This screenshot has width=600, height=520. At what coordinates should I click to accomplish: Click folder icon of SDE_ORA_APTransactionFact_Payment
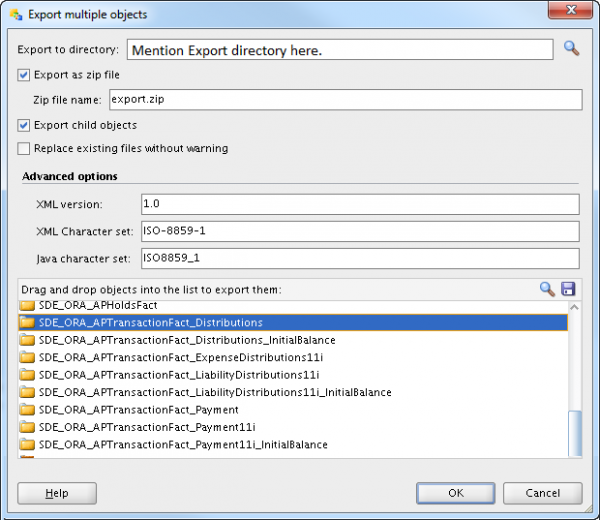click(x=27, y=409)
